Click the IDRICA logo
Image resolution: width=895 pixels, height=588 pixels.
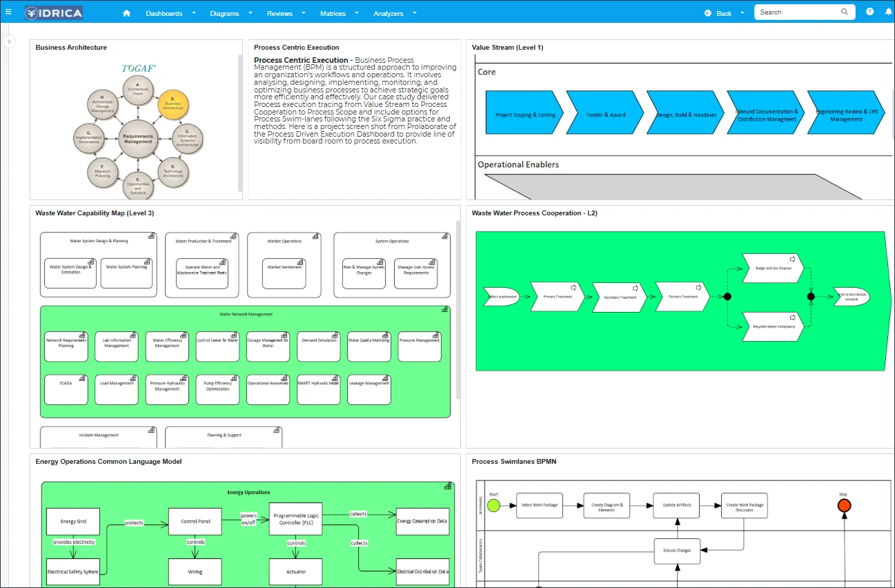[53, 12]
